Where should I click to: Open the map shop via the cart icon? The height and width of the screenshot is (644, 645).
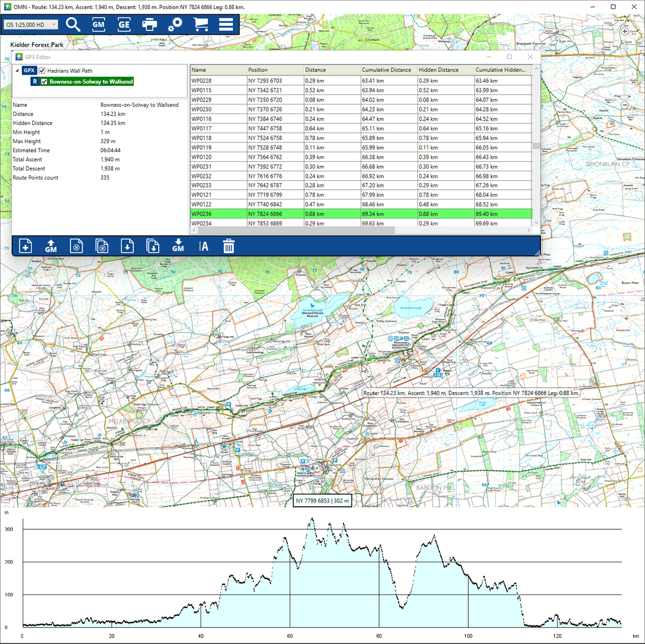click(x=201, y=24)
